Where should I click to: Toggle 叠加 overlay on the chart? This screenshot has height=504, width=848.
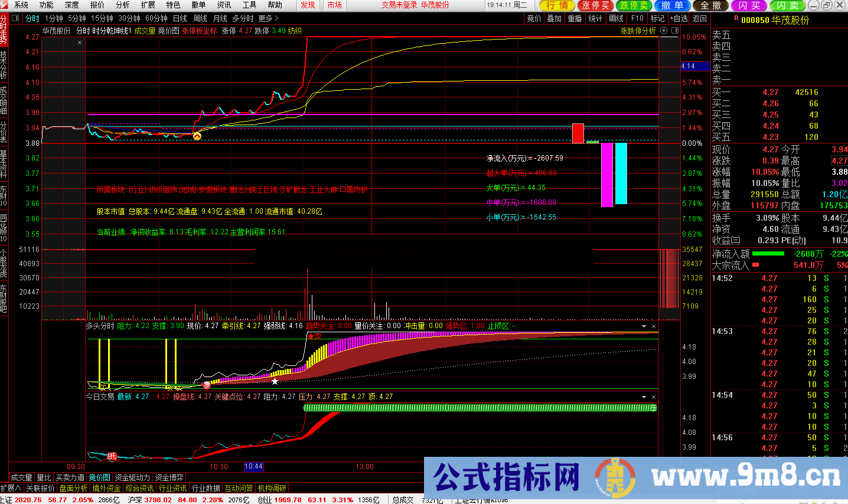tap(554, 18)
